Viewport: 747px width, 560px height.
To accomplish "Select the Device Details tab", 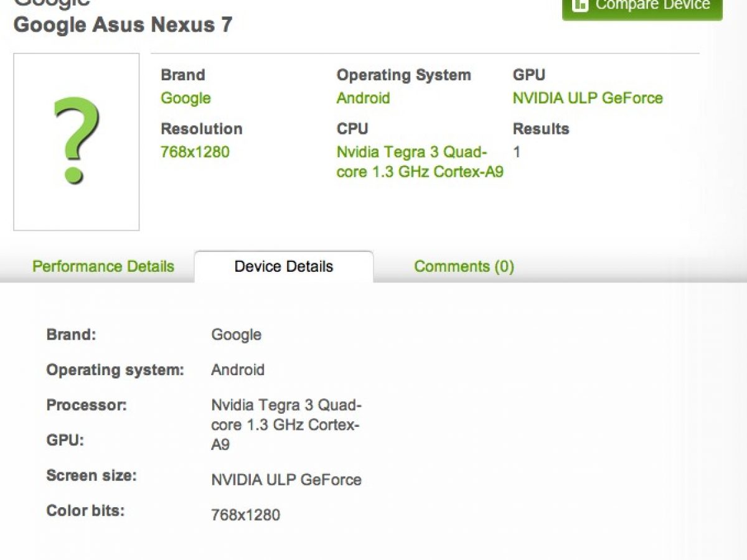I will tap(284, 266).
